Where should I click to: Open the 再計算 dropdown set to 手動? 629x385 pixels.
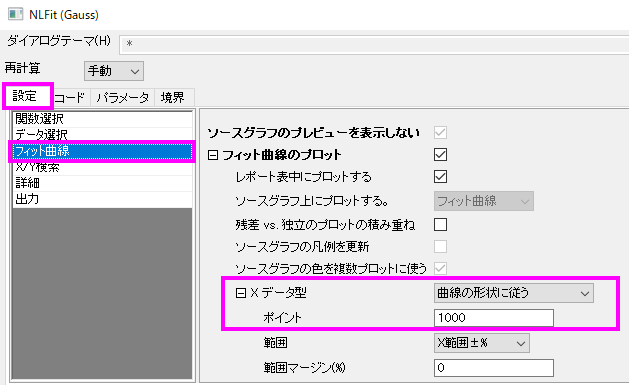pos(114,71)
